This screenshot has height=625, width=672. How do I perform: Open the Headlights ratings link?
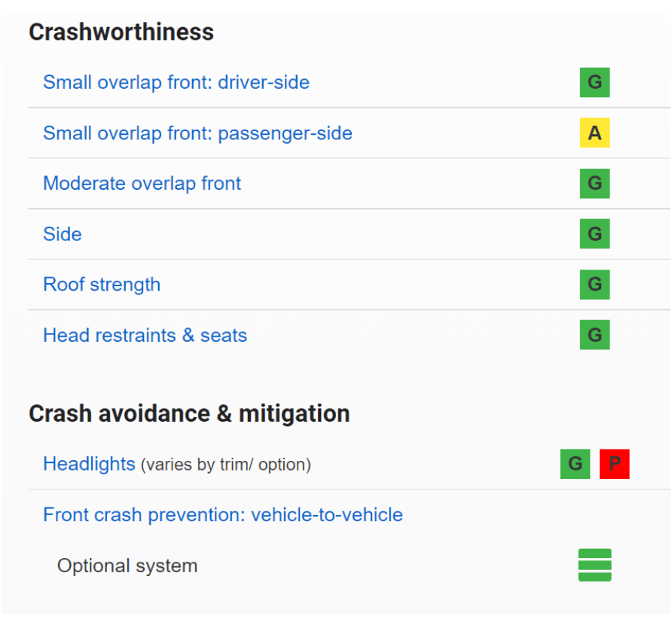click(89, 464)
